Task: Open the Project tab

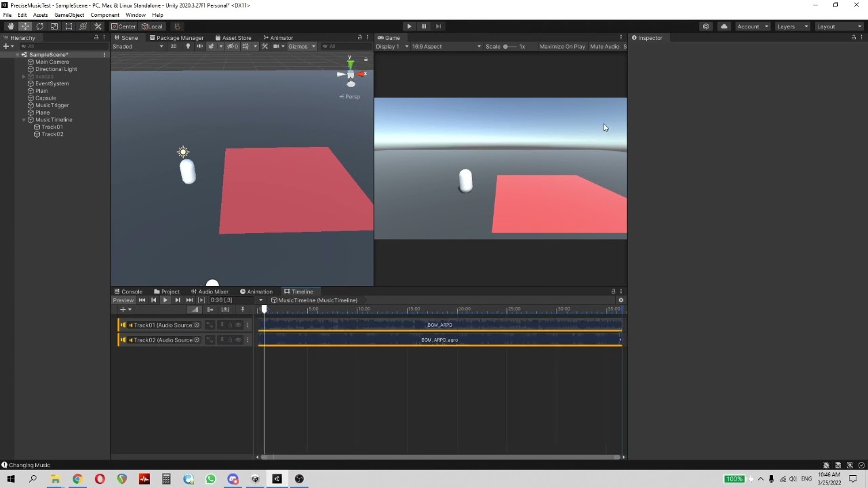Action: tap(167, 291)
